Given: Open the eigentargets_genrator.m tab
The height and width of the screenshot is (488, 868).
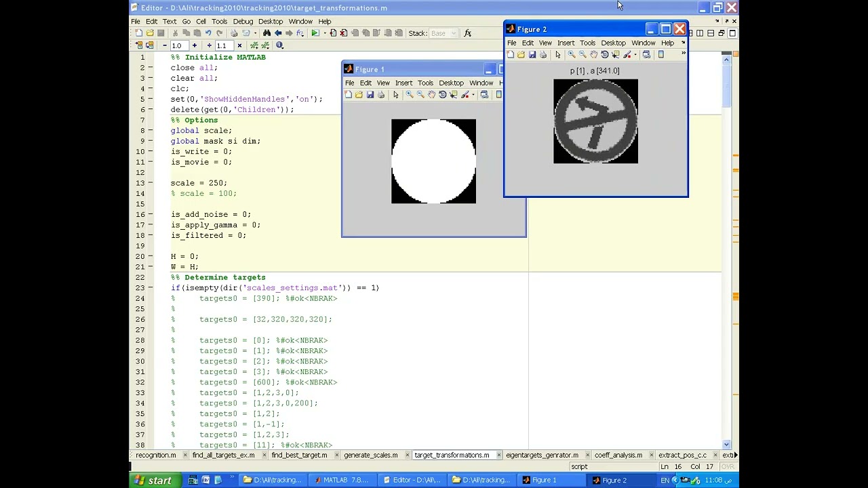Looking at the screenshot, I should (542, 455).
